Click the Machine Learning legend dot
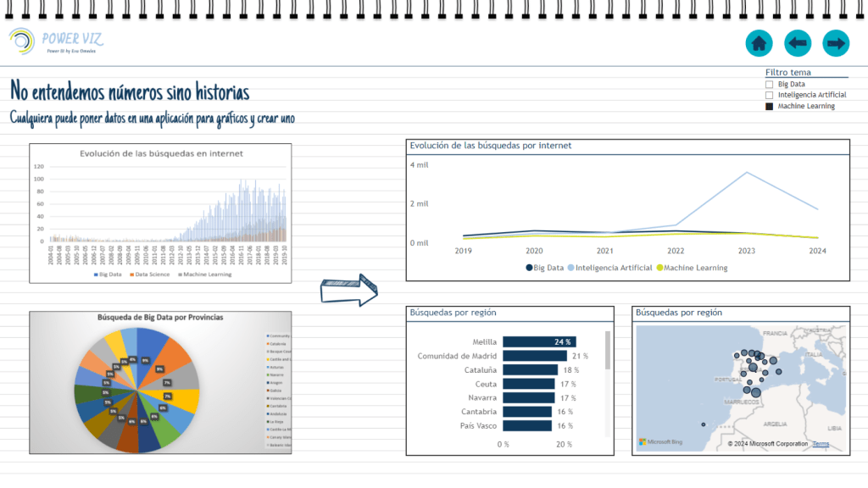 click(x=659, y=268)
